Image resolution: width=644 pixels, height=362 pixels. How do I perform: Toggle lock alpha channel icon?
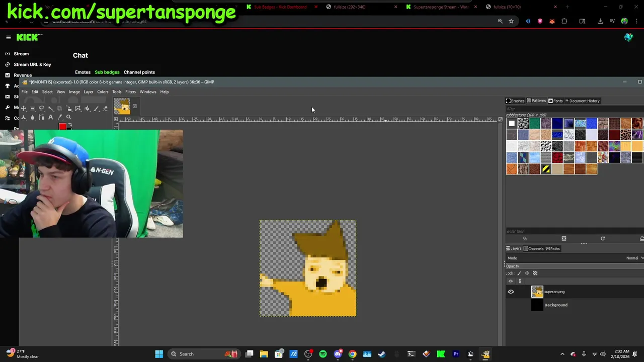coord(535,273)
